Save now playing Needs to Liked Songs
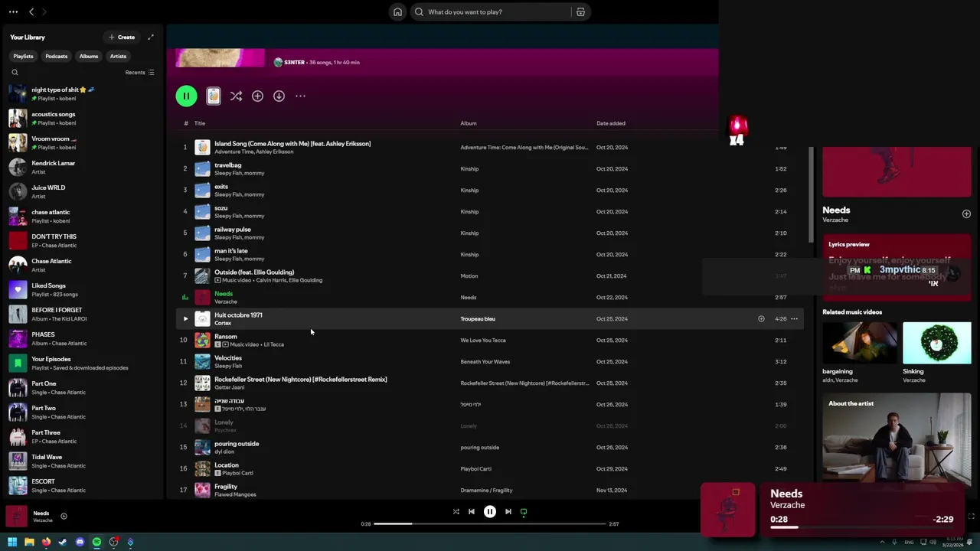Viewport: 980px width, 551px height. (x=64, y=517)
